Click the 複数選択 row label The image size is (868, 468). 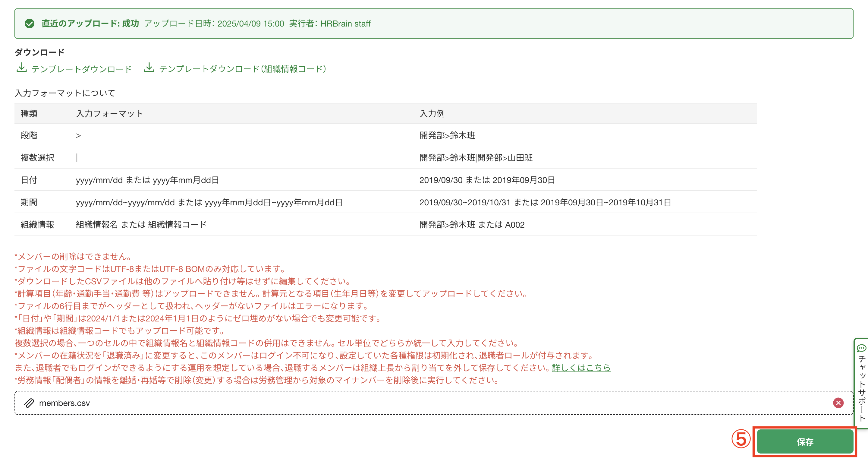[37, 157]
